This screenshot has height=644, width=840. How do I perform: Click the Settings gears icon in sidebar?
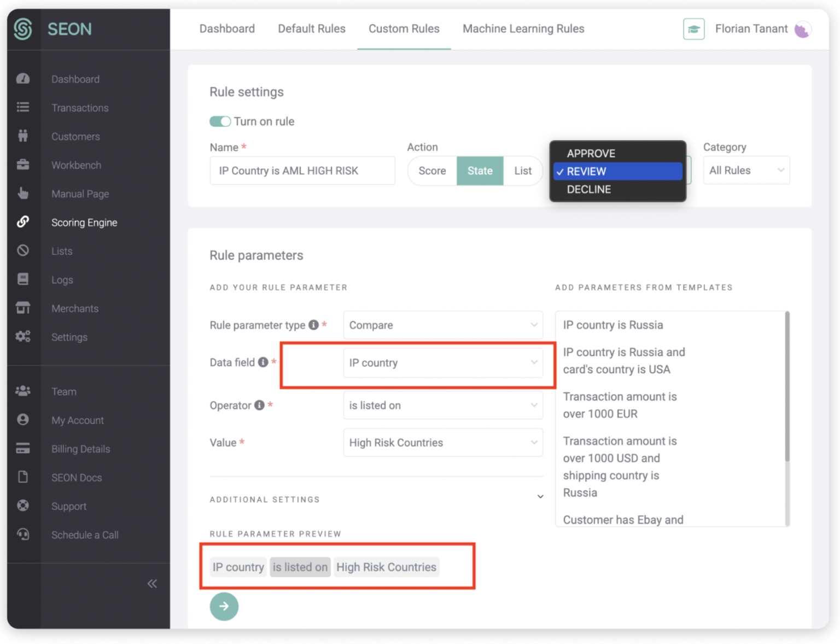pyautogui.click(x=23, y=336)
